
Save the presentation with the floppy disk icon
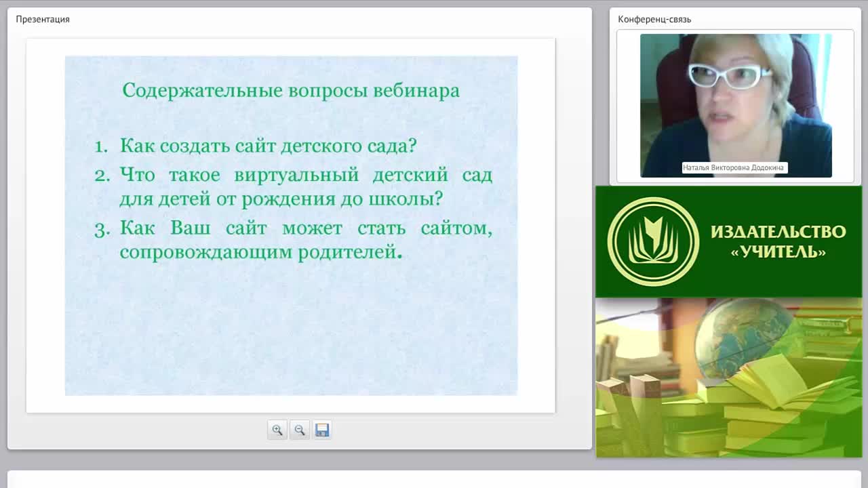pos(322,430)
